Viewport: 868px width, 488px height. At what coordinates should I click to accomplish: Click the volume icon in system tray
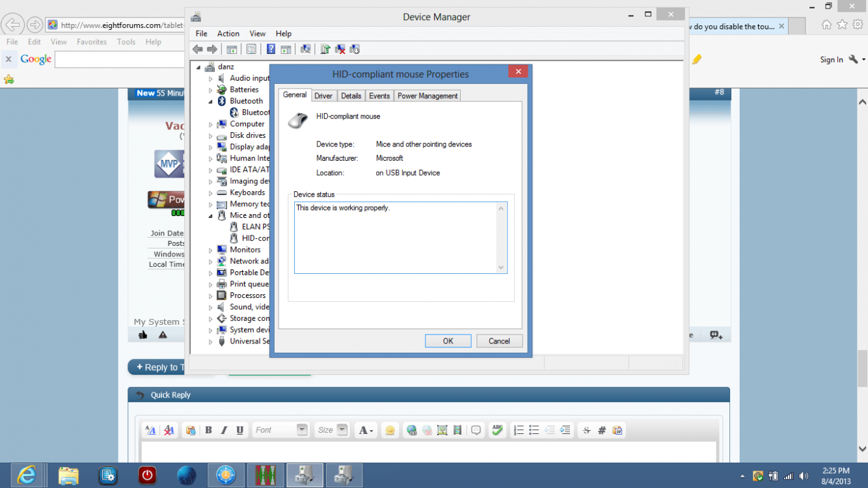pyautogui.click(x=804, y=476)
